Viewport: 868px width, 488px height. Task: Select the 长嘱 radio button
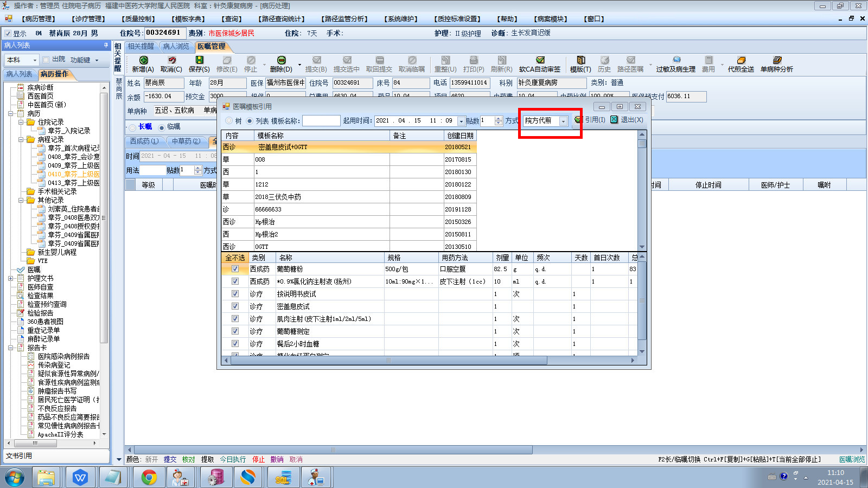click(132, 127)
